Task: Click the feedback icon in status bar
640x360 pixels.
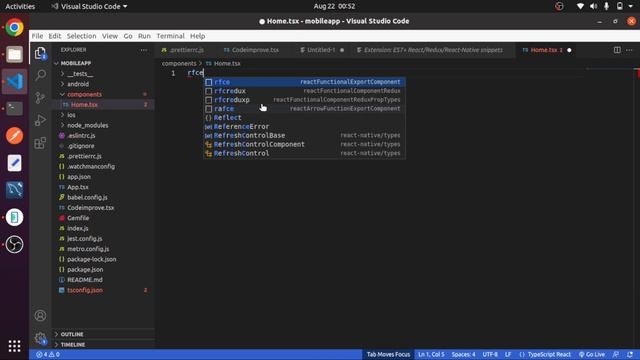Action: [x=616, y=354]
